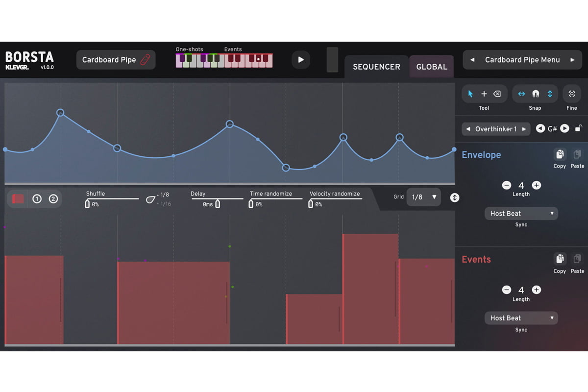Viewport: 588px width, 392px height.
Task: Increase Envelope length with plus
Action: coord(537,185)
